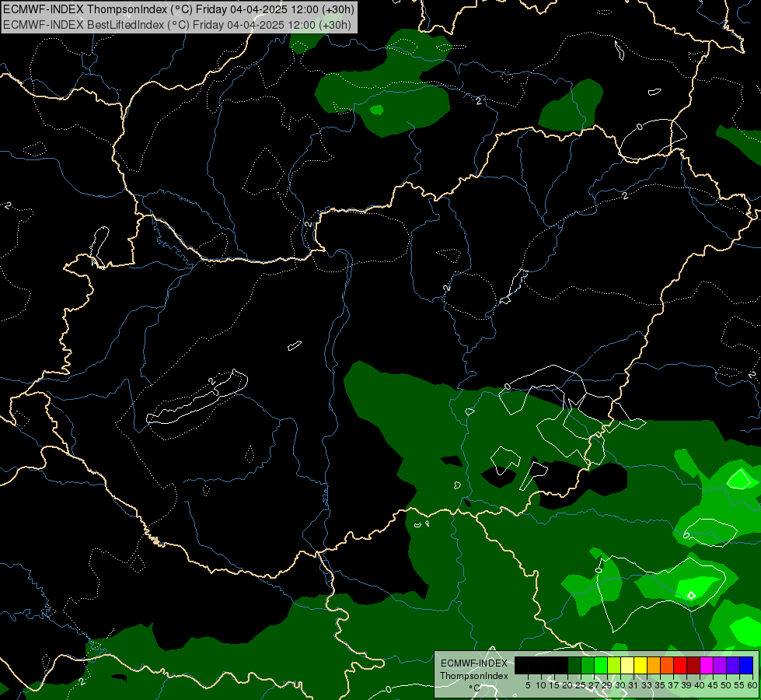The width and height of the screenshot is (761, 700).
Task: Click the legend tick label '20'
Action: (x=567, y=685)
